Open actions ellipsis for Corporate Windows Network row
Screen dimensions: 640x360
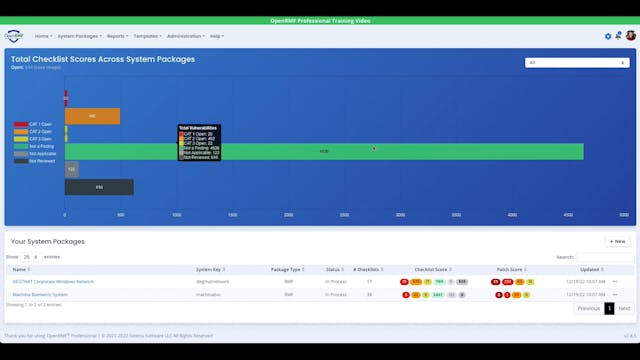615,282
